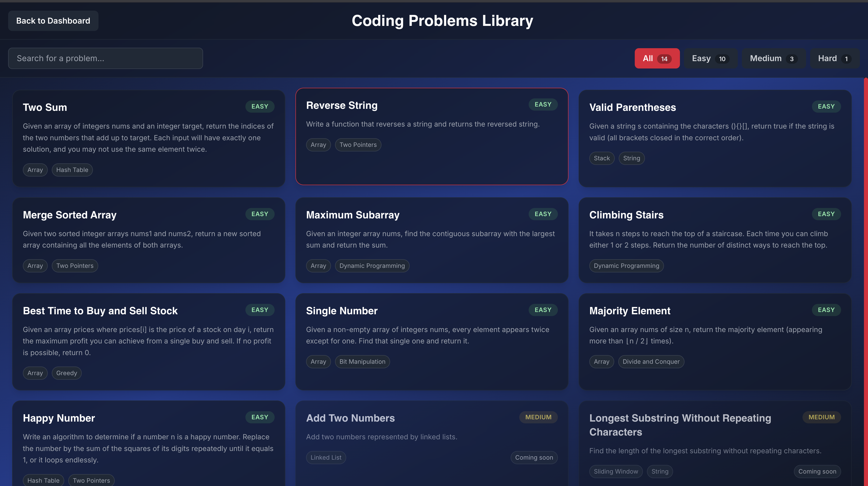Click the Stack tag on Valid Parentheses
Image resolution: width=868 pixels, height=486 pixels.
pos(602,158)
